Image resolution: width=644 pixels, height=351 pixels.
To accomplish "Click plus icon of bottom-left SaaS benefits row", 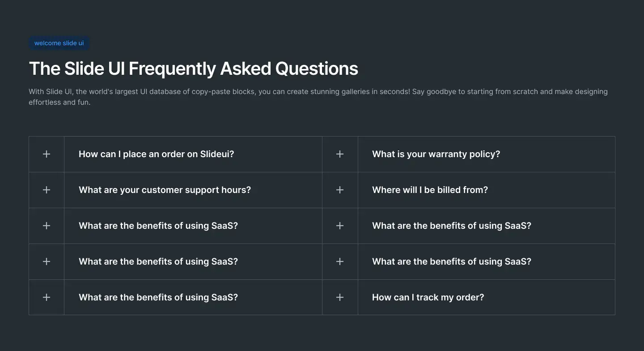I will [x=47, y=297].
